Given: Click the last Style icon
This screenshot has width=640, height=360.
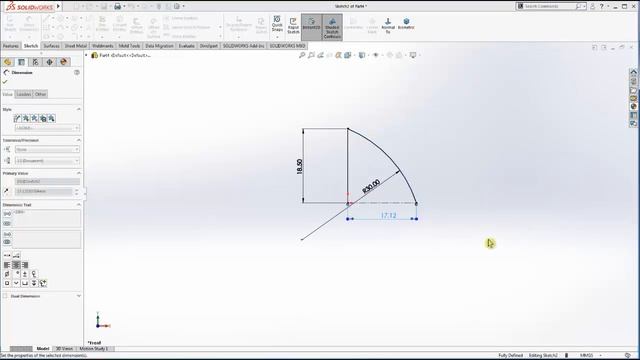Looking at the screenshot, I should (x=51, y=118).
